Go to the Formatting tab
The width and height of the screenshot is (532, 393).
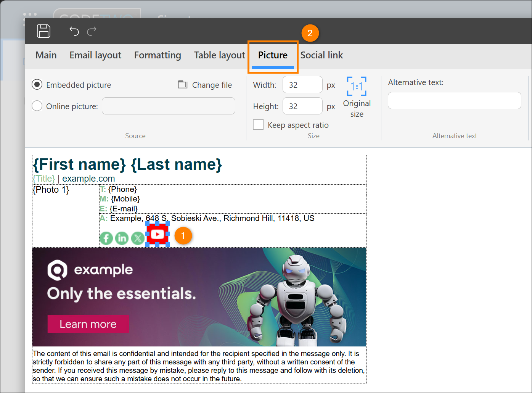tap(158, 55)
